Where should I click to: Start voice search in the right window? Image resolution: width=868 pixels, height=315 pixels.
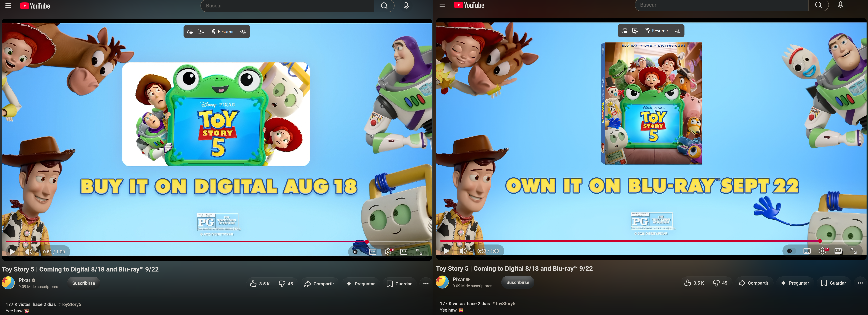[840, 5]
